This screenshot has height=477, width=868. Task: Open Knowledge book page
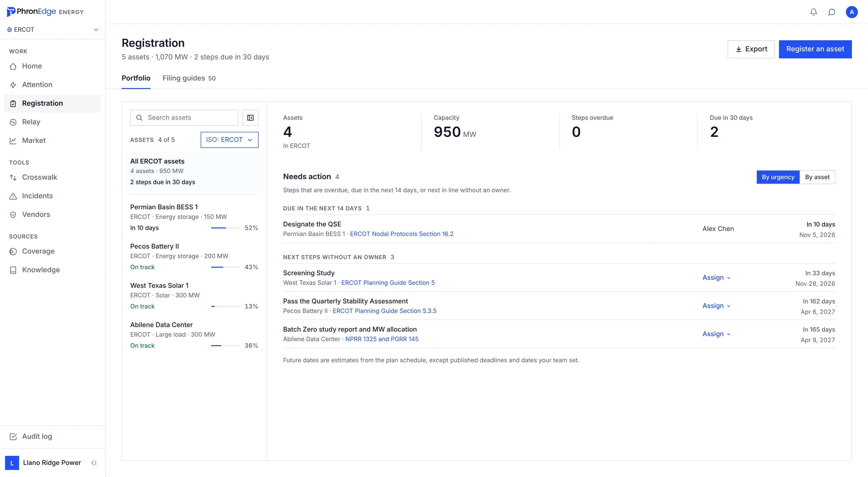point(53,270)
